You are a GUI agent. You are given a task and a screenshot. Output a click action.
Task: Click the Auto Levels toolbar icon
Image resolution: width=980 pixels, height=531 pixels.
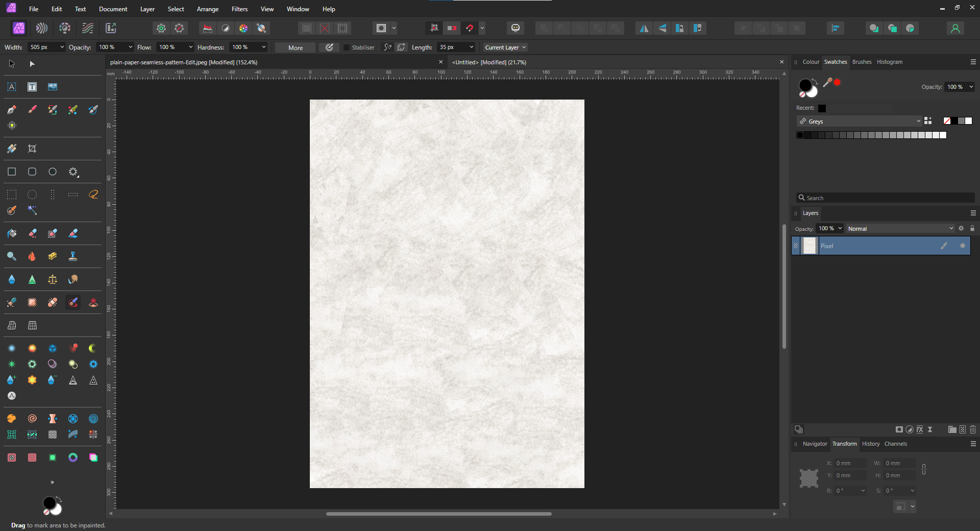(207, 28)
